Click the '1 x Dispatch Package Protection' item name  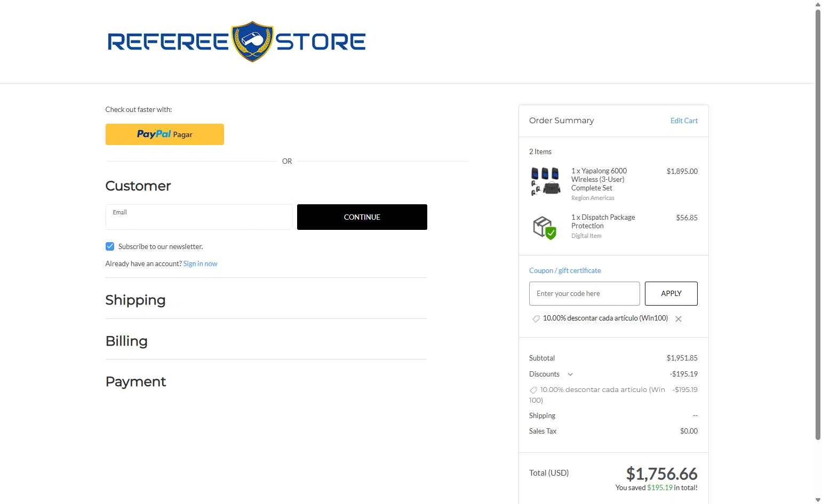(603, 221)
